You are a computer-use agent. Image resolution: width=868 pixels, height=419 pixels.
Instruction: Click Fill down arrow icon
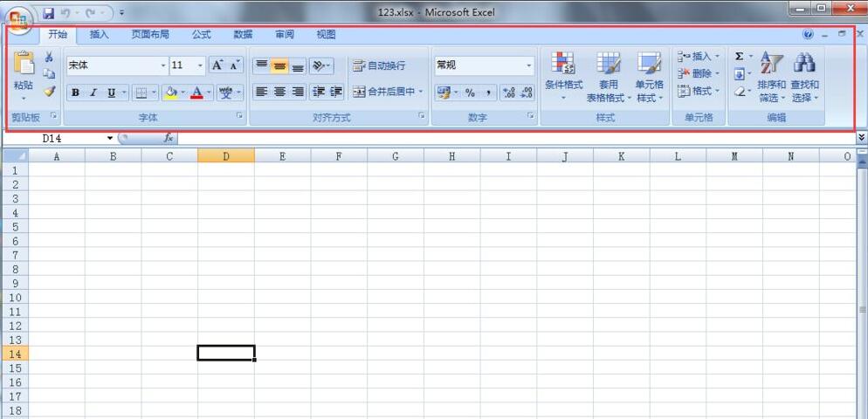click(739, 73)
